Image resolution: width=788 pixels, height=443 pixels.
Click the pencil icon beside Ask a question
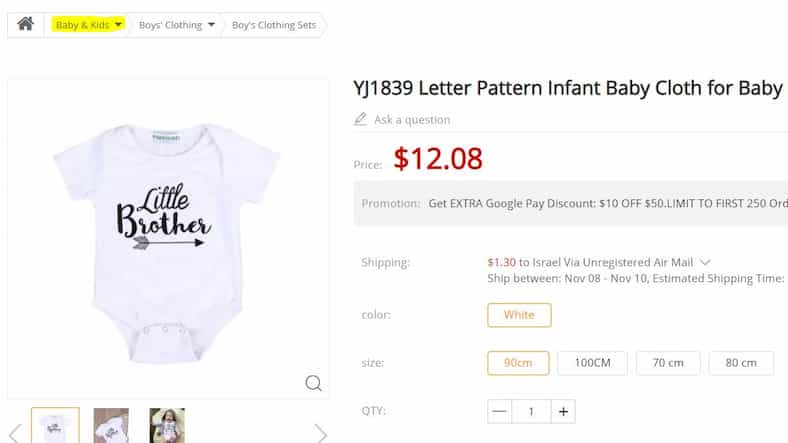pyautogui.click(x=361, y=119)
